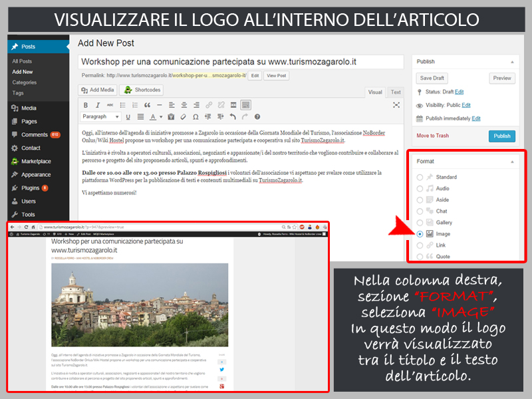532x399 pixels.
Task: Enter distraction-free fullscreen editing
Action: click(396, 105)
